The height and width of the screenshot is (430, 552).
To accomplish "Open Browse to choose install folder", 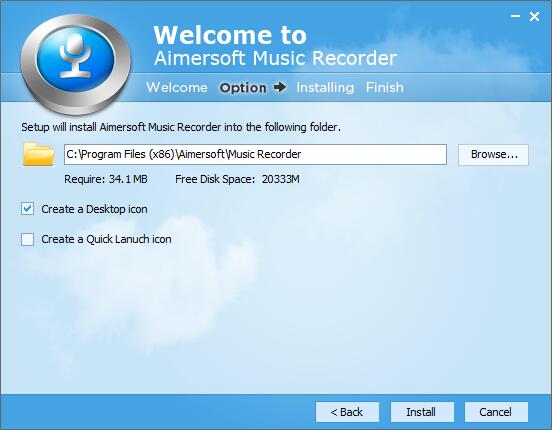I will click(x=493, y=155).
